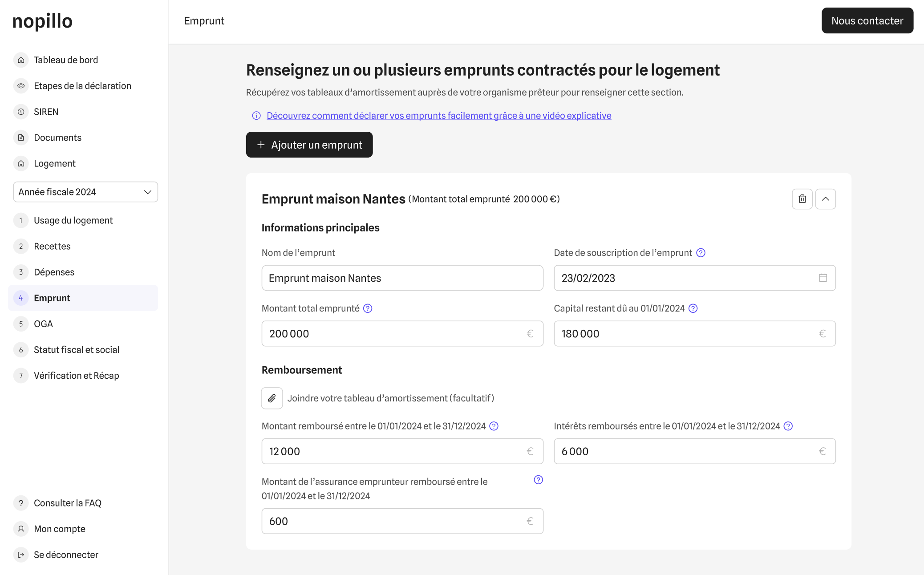
Task: Focus the Nom de l'emprunt field
Action: (x=402, y=278)
